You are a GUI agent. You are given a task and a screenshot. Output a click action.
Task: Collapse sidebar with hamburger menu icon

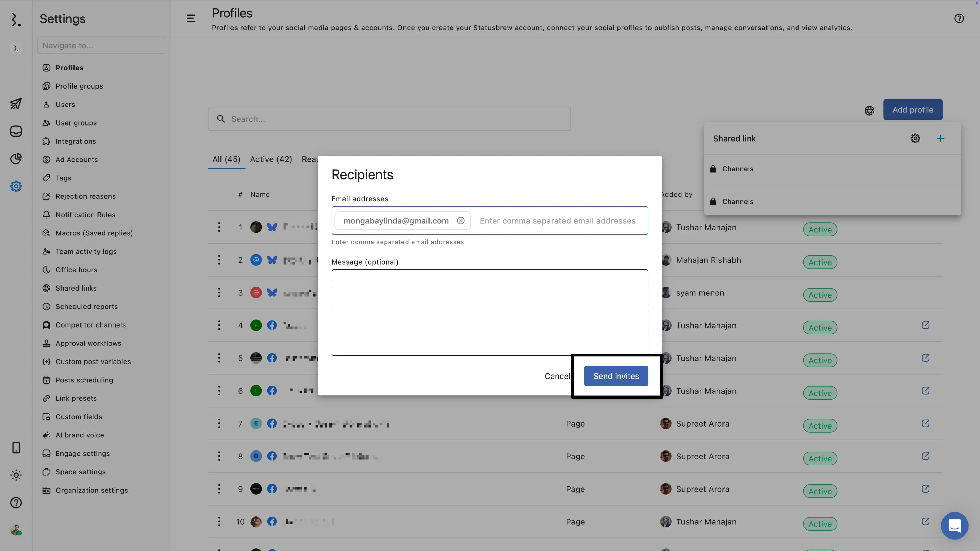click(x=191, y=18)
